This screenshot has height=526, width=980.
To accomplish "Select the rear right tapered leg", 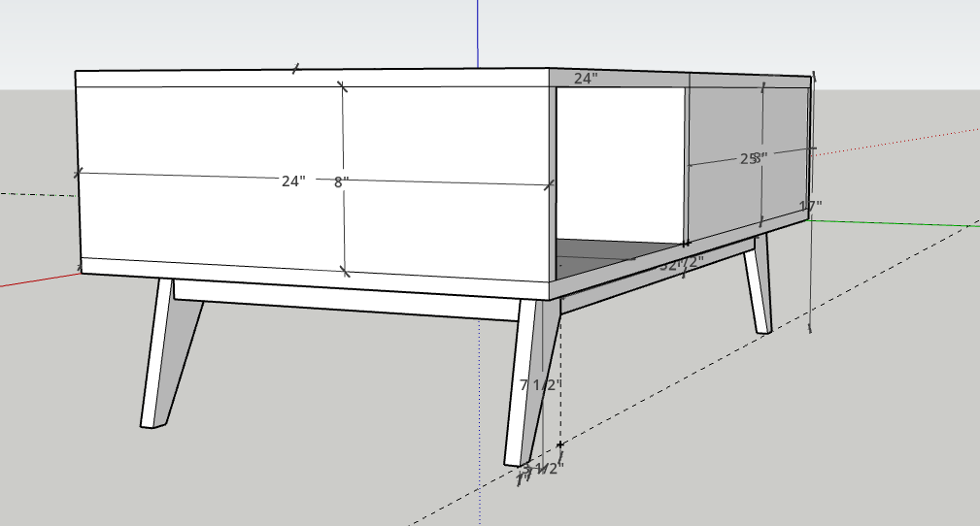I will tap(757, 283).
